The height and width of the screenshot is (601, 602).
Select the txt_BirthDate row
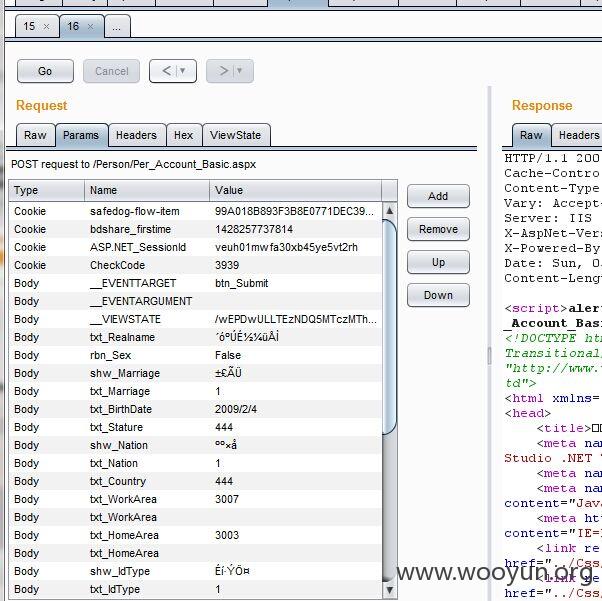point(195,410)
